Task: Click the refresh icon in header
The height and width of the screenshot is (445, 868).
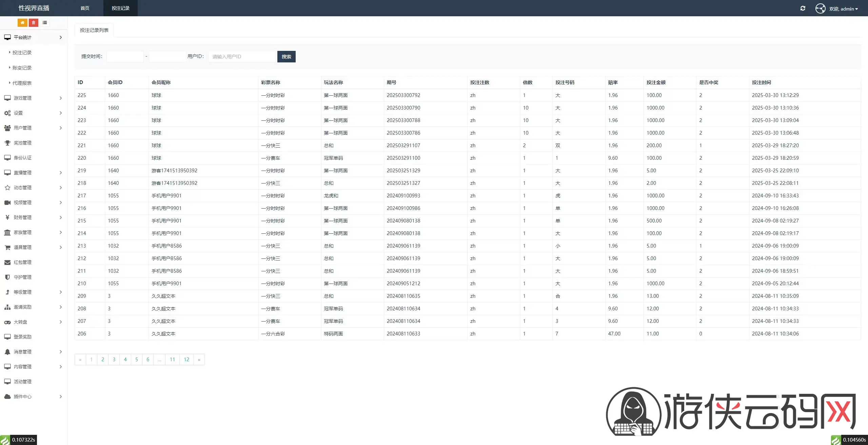Action: 803,8
